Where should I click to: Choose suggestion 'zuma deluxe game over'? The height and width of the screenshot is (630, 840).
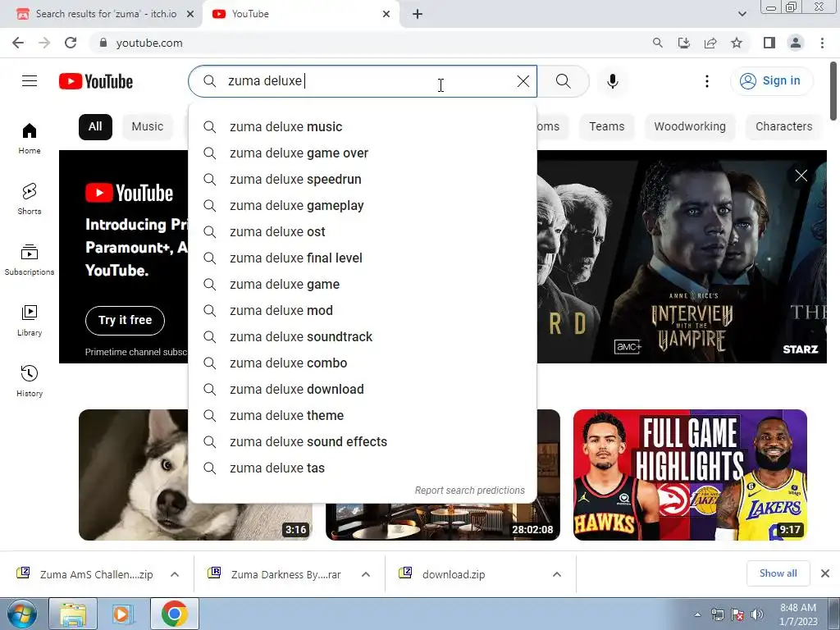[x=363, y=153]
